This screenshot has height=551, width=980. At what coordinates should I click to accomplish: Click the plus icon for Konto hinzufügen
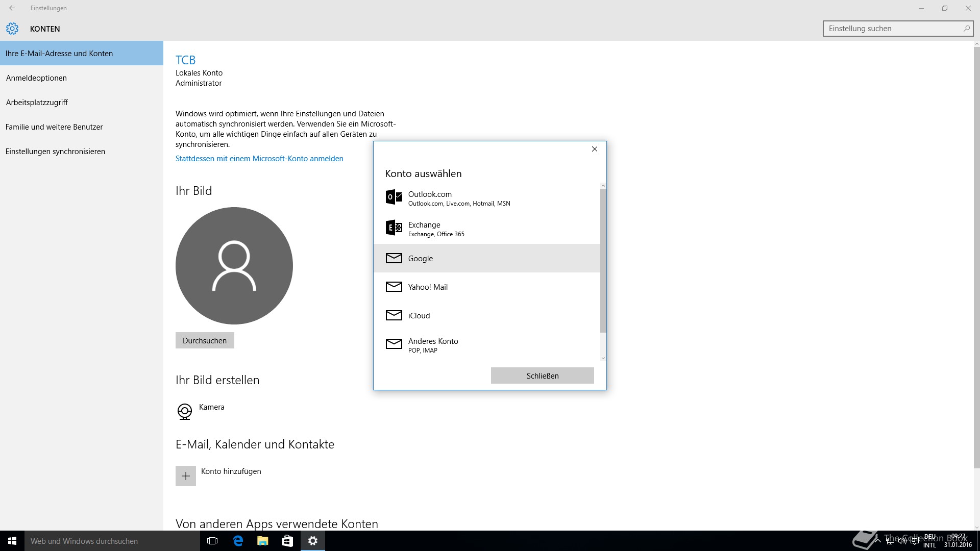186,476
